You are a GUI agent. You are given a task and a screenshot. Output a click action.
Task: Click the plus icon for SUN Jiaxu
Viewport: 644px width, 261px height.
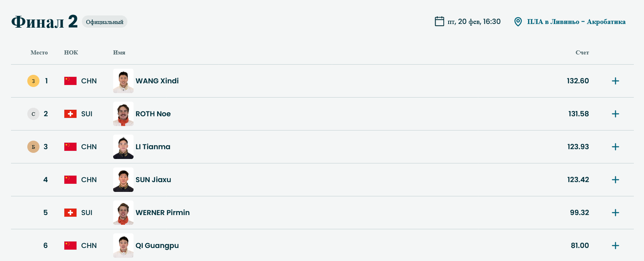point(615,180)
